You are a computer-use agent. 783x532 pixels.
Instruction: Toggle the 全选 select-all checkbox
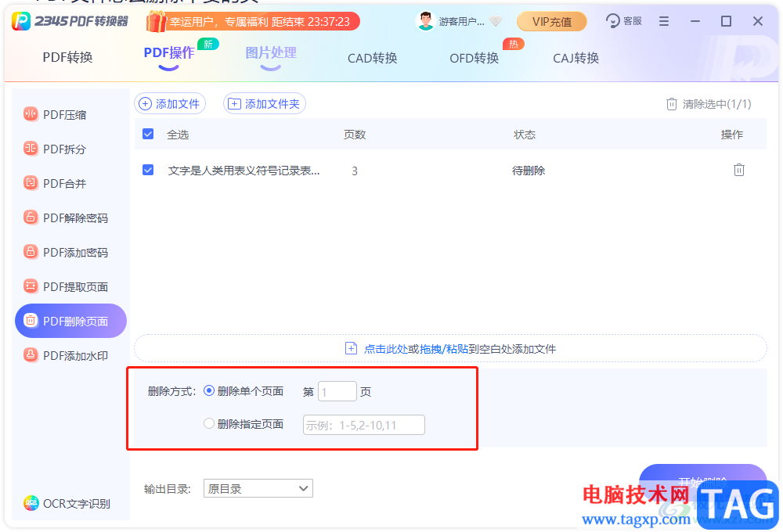(148, 134)
